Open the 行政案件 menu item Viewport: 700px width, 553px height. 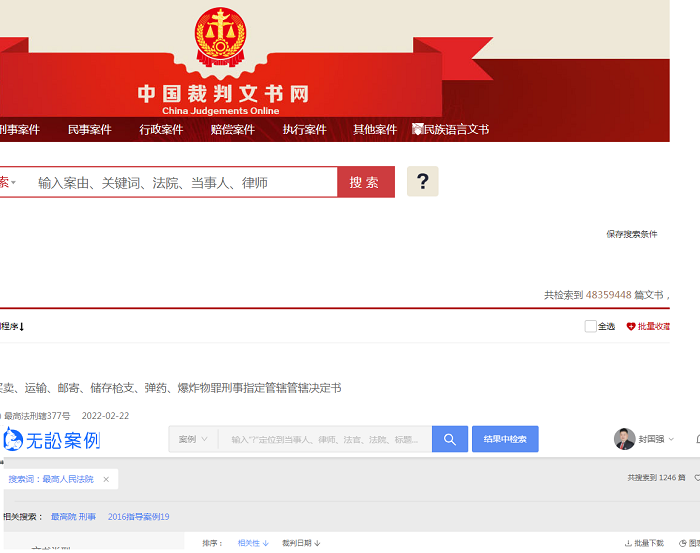161,129
